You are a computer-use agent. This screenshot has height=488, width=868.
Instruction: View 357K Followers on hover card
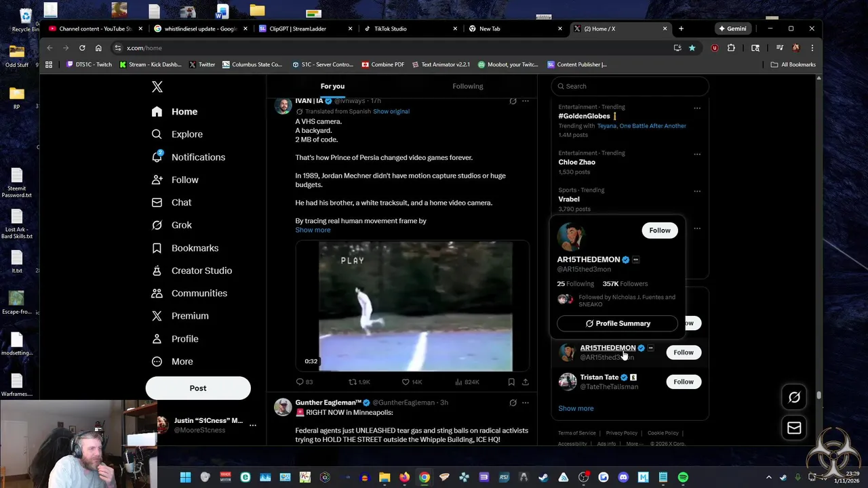click(x=625, y=284)
